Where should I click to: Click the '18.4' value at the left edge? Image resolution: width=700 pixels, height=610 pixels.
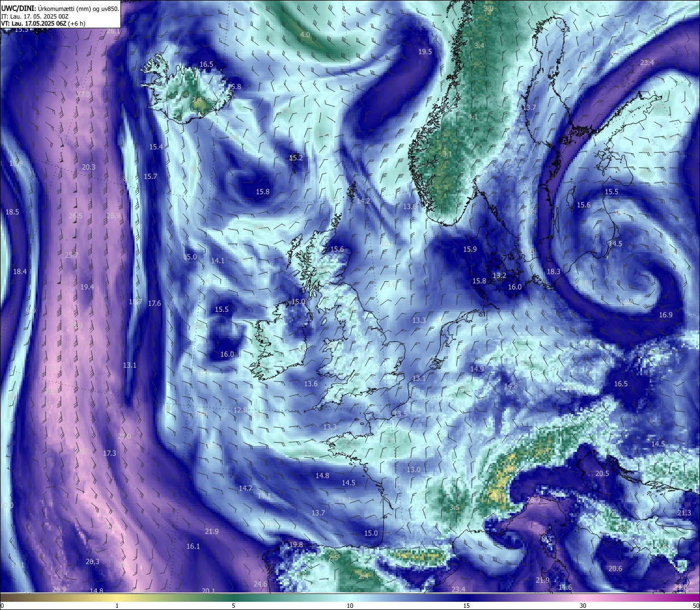click(20, 271)
